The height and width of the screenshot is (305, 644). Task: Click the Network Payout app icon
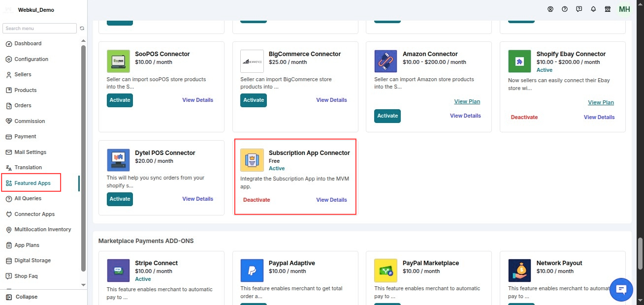pyautogui.click(x=519, y=270)
